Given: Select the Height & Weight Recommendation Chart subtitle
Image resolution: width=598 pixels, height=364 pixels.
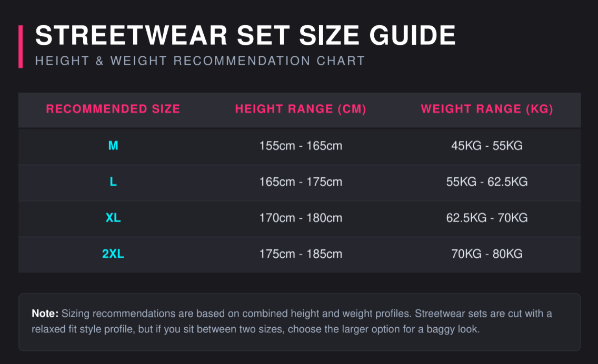Looking at the screenshot, I should click(x=200, y=60).
